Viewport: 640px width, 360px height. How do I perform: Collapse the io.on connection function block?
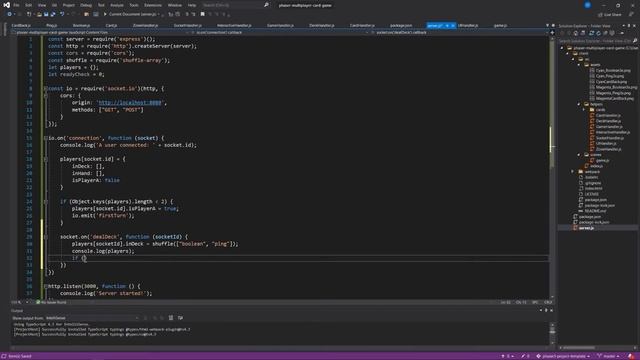point(45,138)
